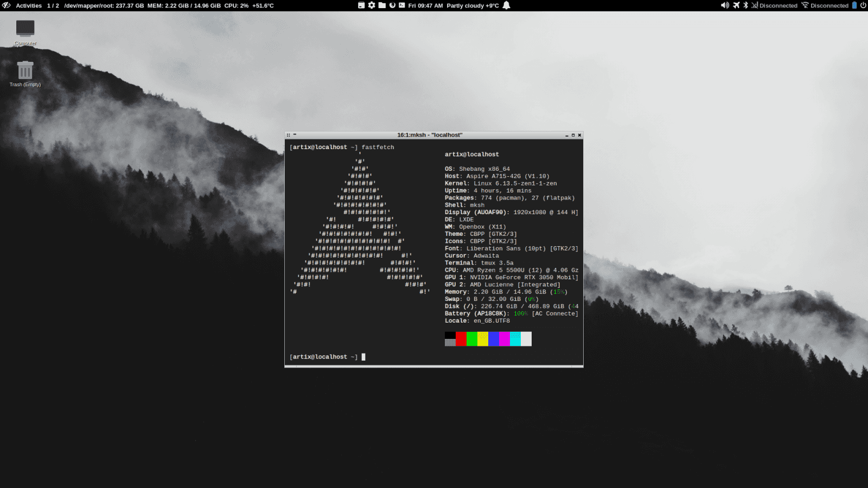Screen dimensions: 868x488
Task: Shade the terminal window with the left dash button
Action: [295, 135]
